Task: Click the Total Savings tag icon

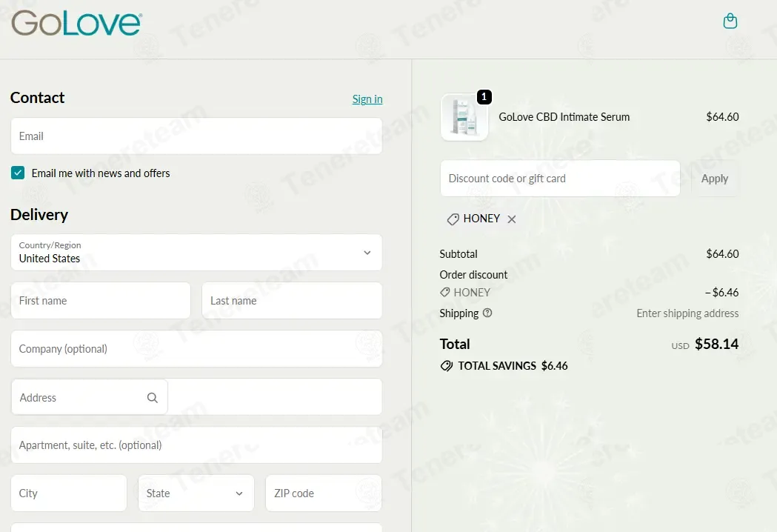Action: 447,366
